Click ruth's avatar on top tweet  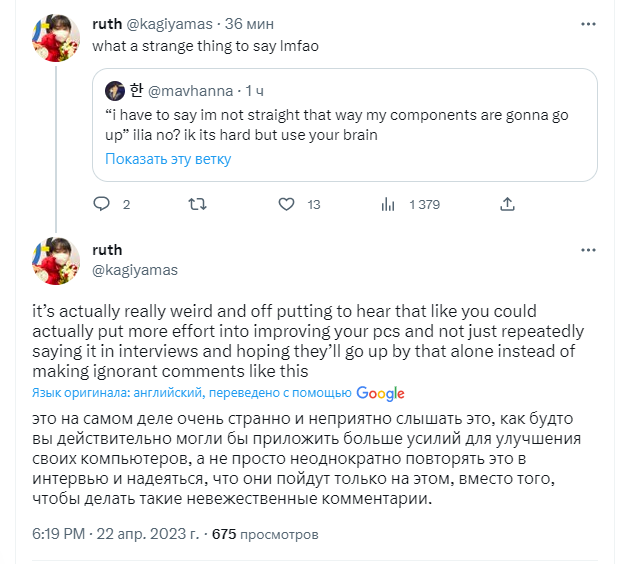click(58, 37)
